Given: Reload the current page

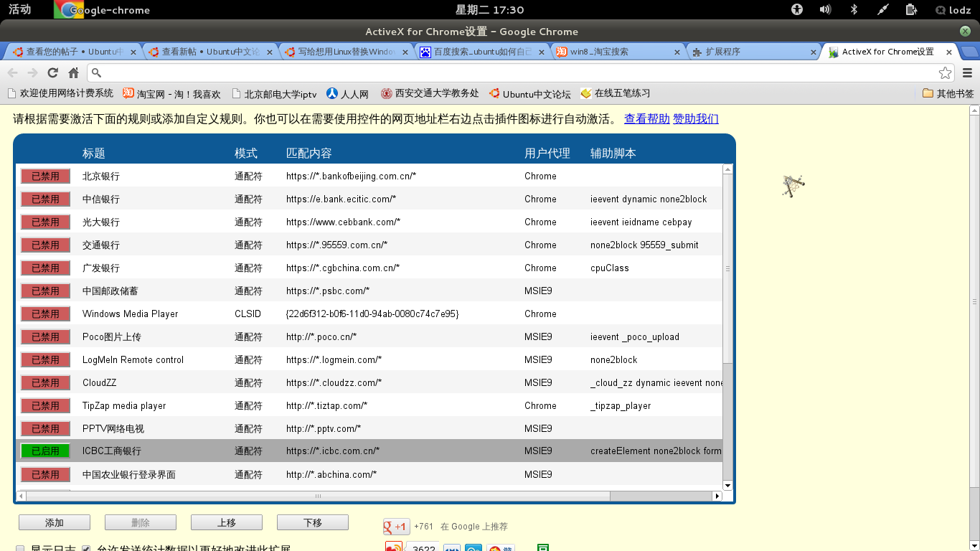Looking at the screenshot, I should click(x=52, y=72).
